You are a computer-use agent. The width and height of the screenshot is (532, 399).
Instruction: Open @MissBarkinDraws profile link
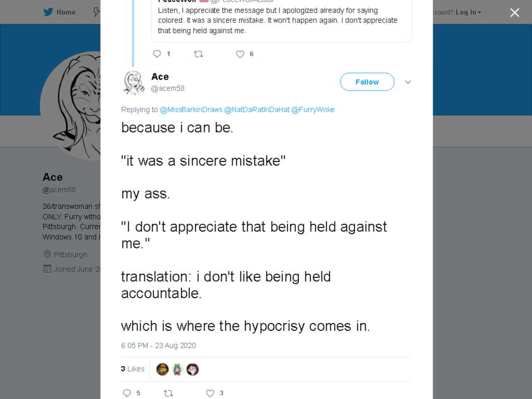tap(191, 110)
